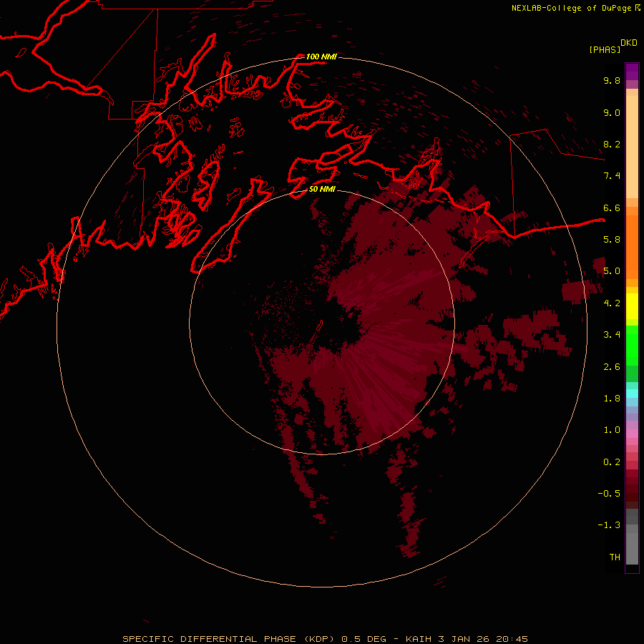Image resolution: width=644 pixels, height=644 pixels.
Task: Pick the peach band on the color scale
Action: point(632,147)
